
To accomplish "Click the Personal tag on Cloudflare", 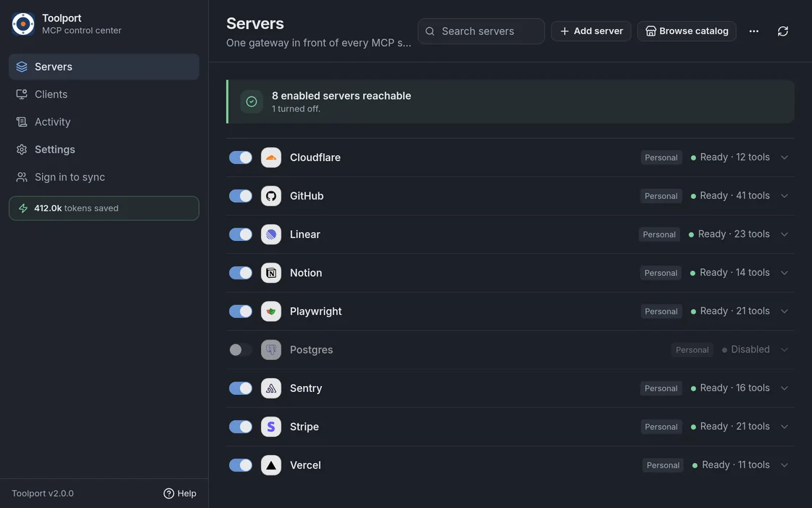I will click(661, 157).
